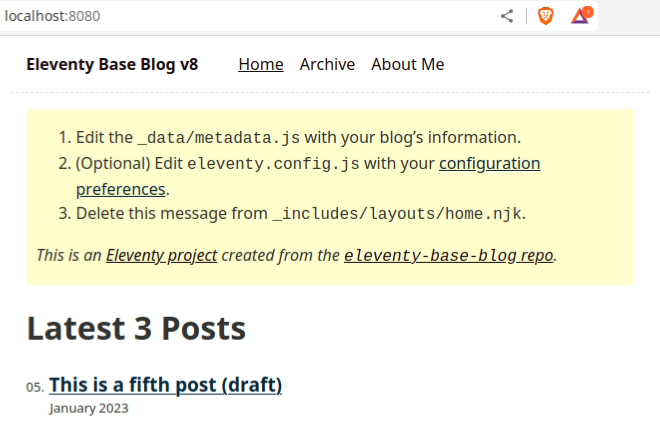The width and height of the screenshot is (660, 433).
Task: Open the post titled This is a fifth post (draft)
Action: pyautogui.click(x=165, y=385)
